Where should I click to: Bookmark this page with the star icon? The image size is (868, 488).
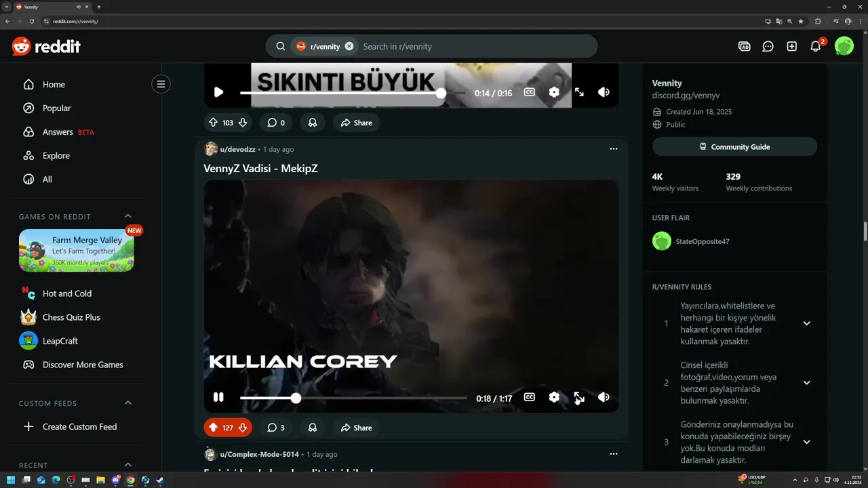[801, 21]
